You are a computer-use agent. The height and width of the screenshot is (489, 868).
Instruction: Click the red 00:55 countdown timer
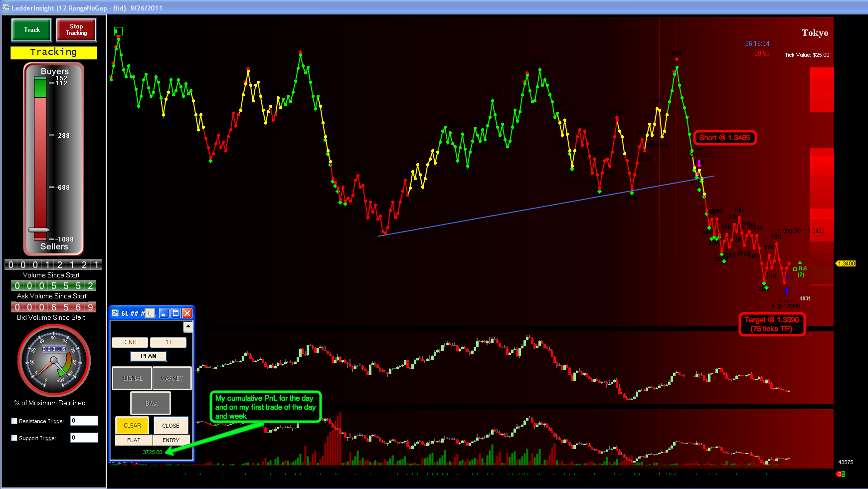pos(762,54)
